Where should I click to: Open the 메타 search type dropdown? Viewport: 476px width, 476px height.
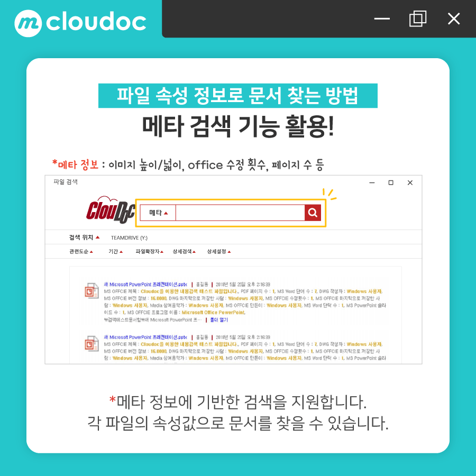pos(158,213)
